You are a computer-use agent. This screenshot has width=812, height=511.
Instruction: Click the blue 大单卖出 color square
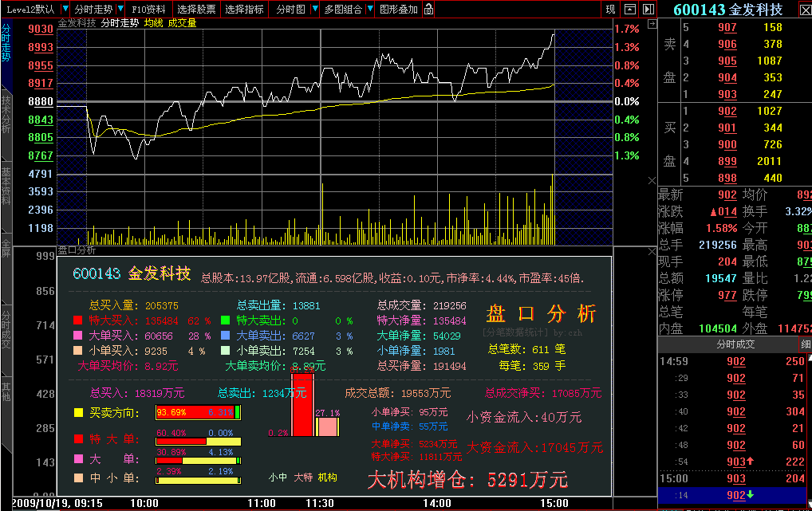pyautogui.click(x=225, y=336)
